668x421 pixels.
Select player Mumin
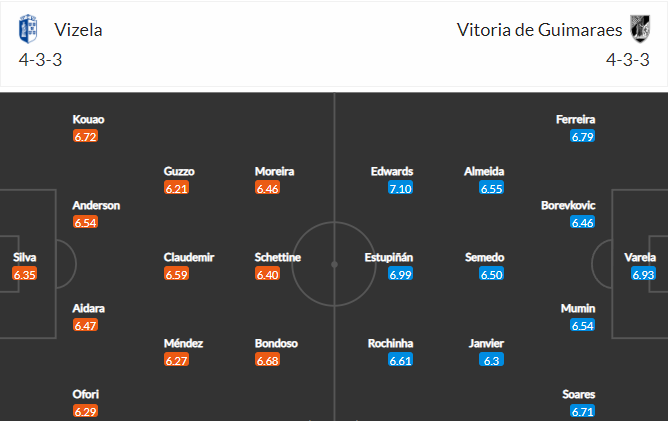pos(578,309)
